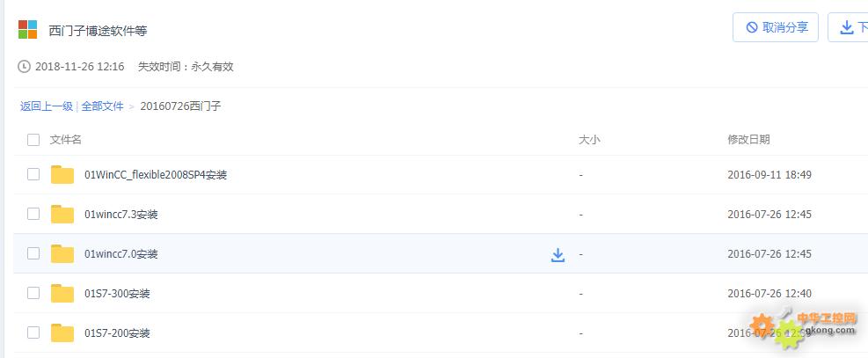The height and width of the screenshot is (358, 868).
Task: Toggle the select-all checkbox beside 文件名
Action: tap(33, 140)
